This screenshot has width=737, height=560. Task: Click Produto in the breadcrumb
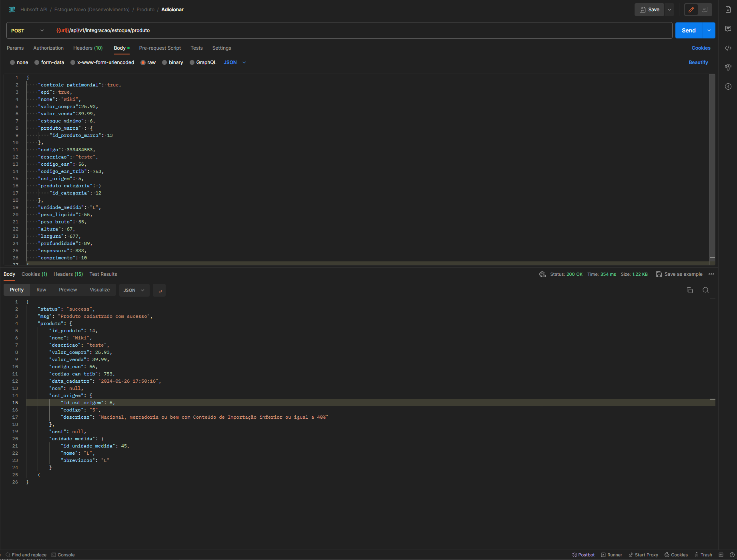145,10
